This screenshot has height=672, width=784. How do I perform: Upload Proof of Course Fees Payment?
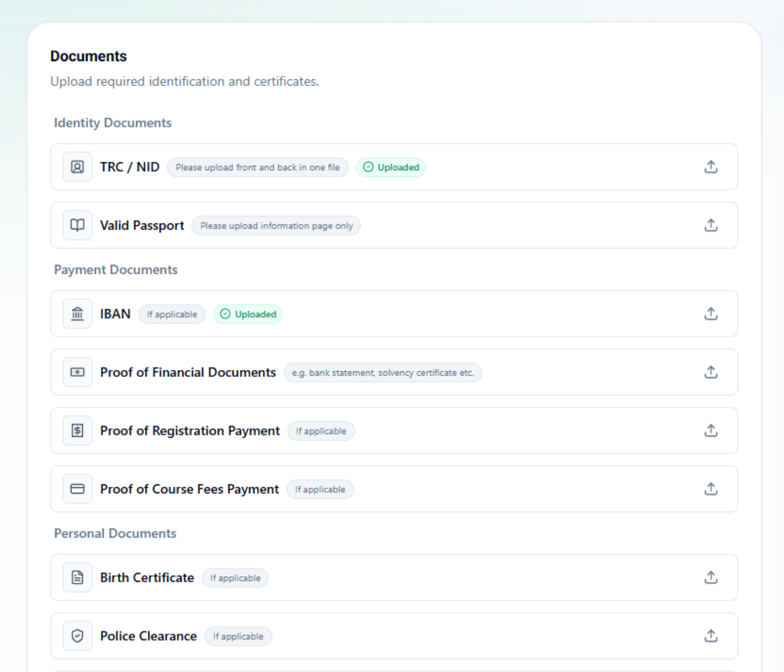[711, 489]
